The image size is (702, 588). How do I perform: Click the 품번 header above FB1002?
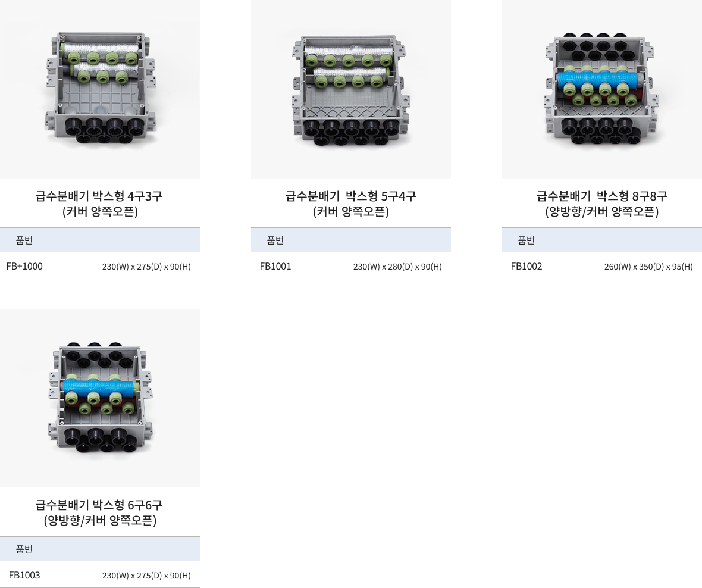(x=526, y=240)
